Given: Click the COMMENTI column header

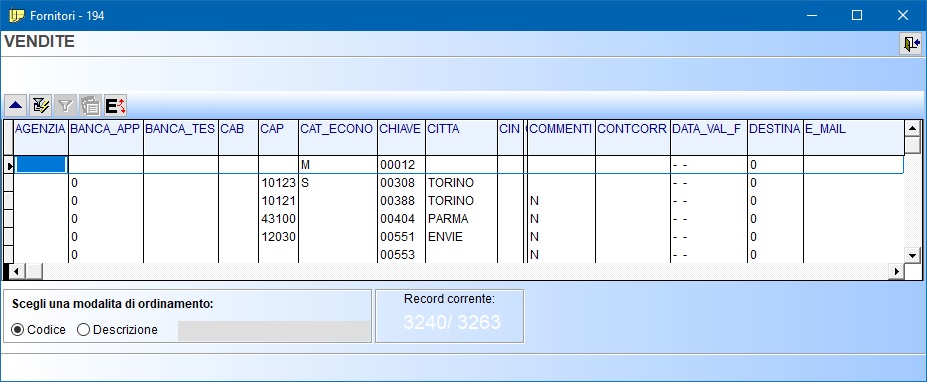Looking at the screenshot, I should [561, 137].
